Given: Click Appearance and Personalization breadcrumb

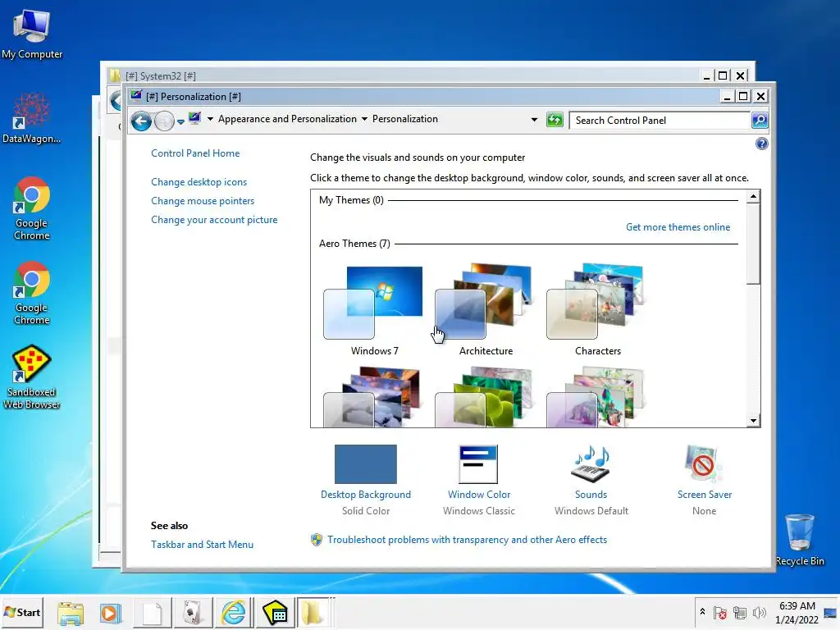Looking at the screenshot, I should coord(287,119).
